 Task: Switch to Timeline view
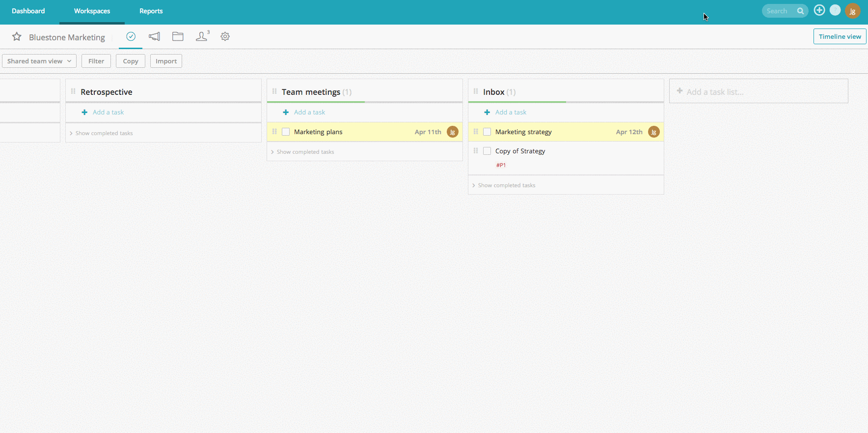(840, 36)
